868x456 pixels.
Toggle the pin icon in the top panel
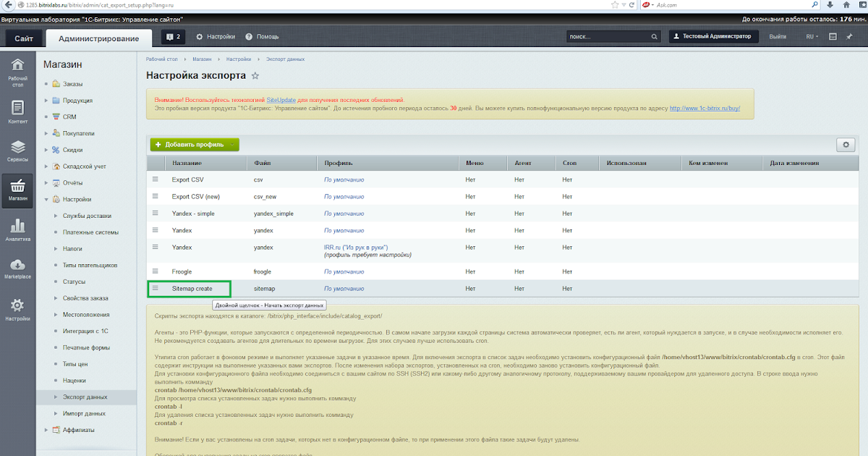[x=850, y=36]
